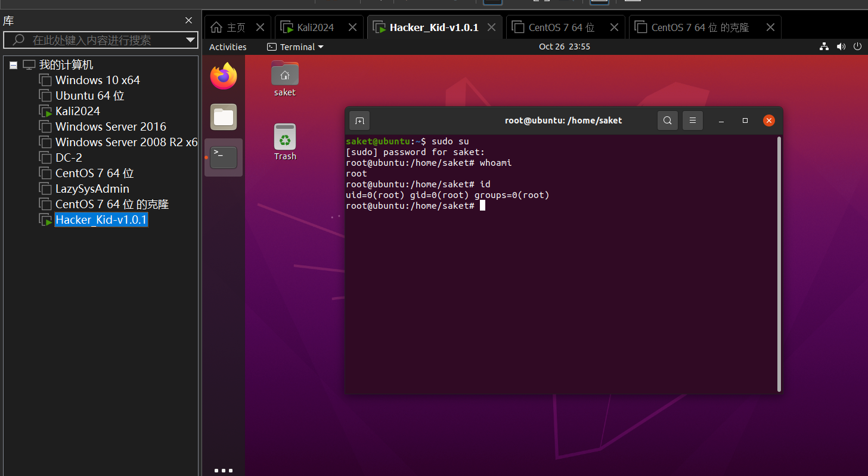Close the library panel with X
The width and height of the screenshot is (868, 476).
click(188, 21)
